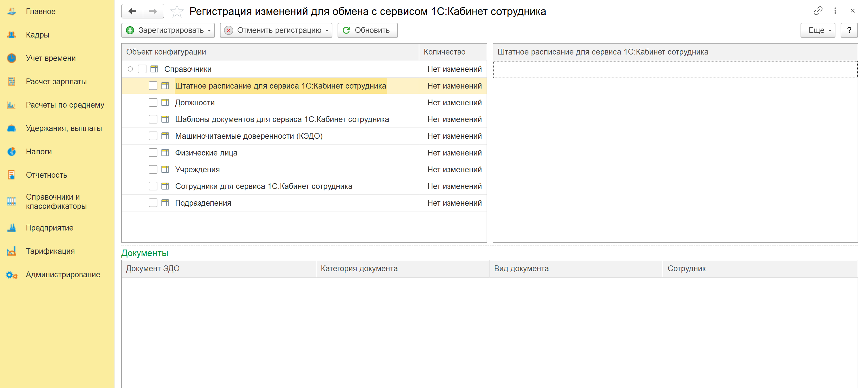Click the table icon next to Подразделения
868x388 pixels.
point(165,203)
